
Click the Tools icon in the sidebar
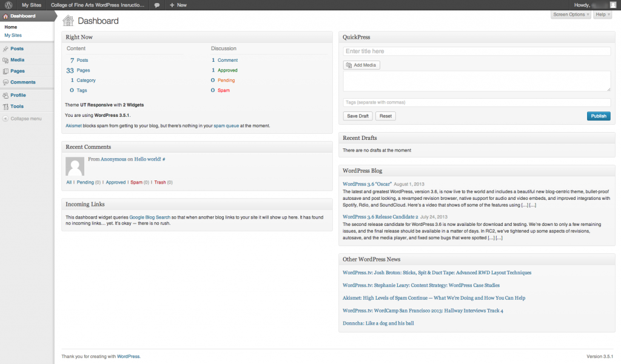click(x=5, y=107)
